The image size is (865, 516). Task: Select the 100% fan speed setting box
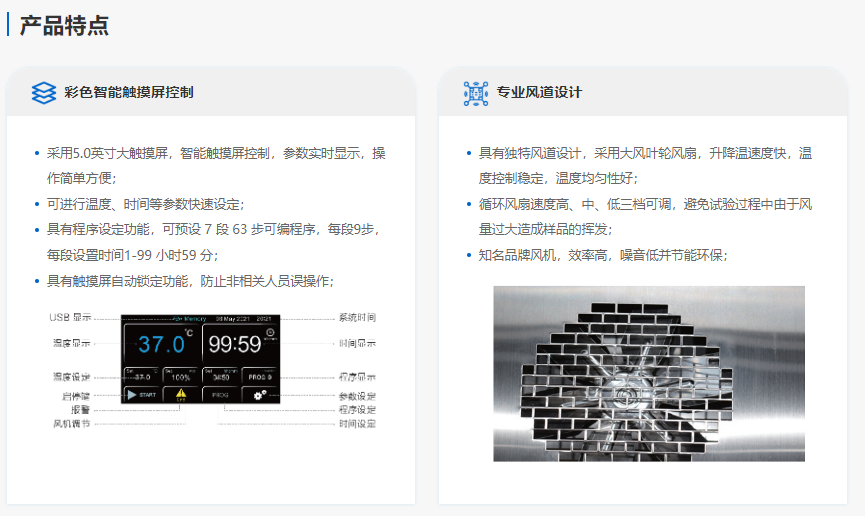point(181,375)
